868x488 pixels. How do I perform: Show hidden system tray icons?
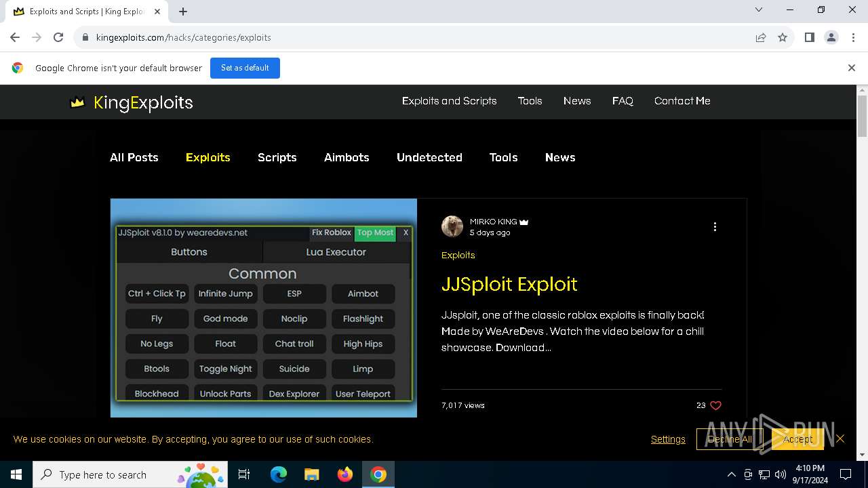click(x=731, y=474)
